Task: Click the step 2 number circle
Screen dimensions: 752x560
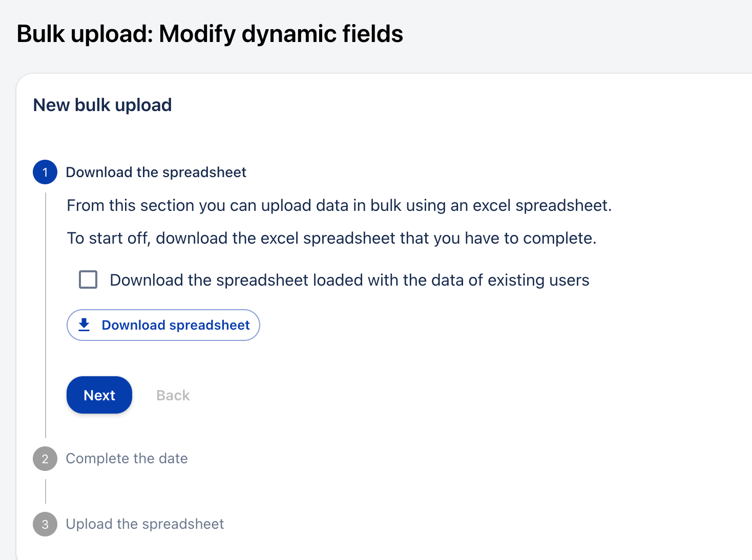Action: (x=45, y=459)
